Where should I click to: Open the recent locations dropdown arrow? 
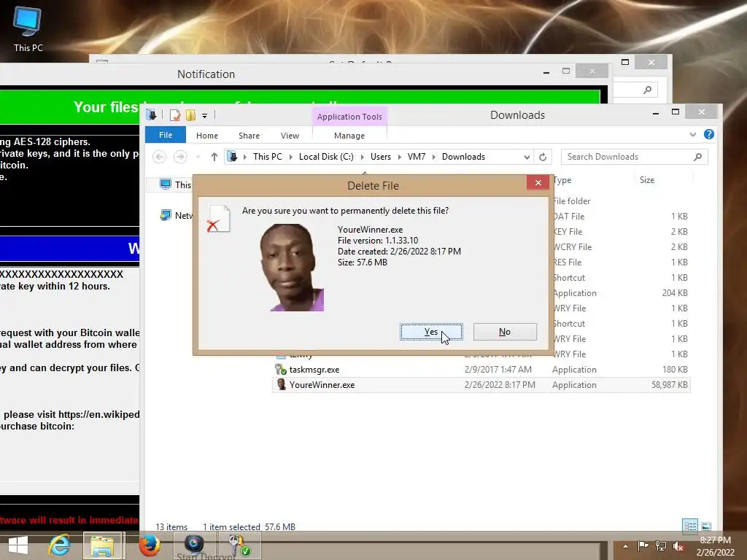[198, 157]
